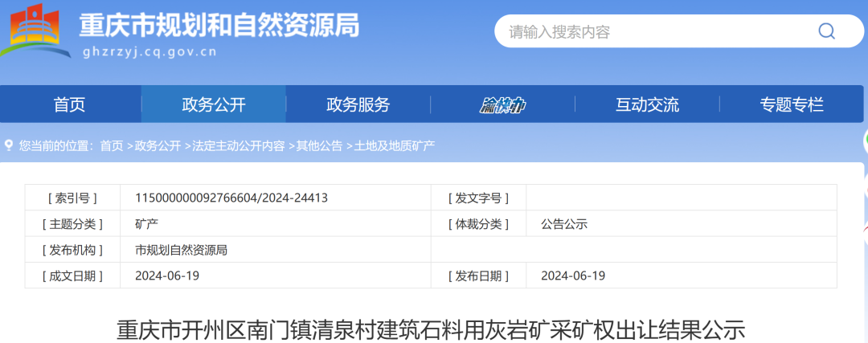Select the 政务公开 navigation tab

[214, 104]
